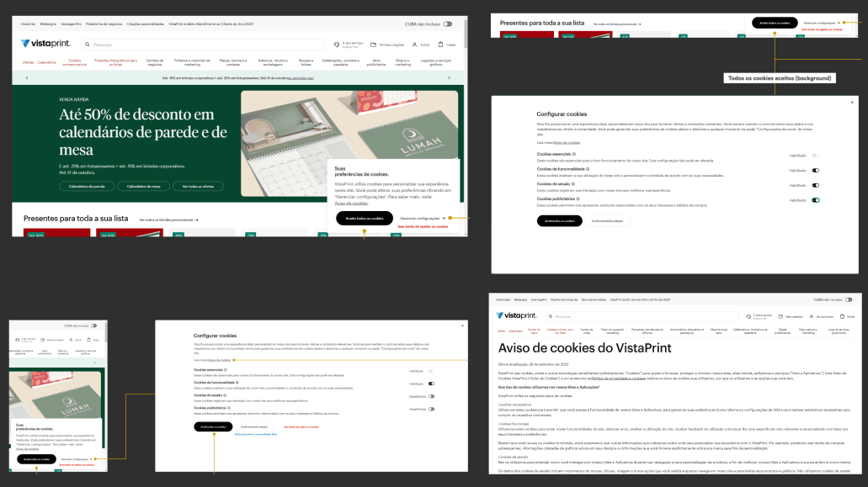Open Logotipo e serviços gráficos menu, main homepage
The width and height of the screenshot is (868, 487).
[x=435, y=62]
